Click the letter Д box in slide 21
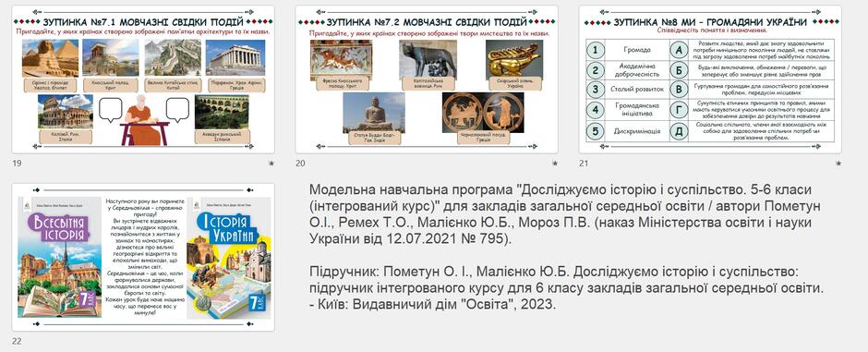This screenshot has width=868, height=352. tap(678, 132)
